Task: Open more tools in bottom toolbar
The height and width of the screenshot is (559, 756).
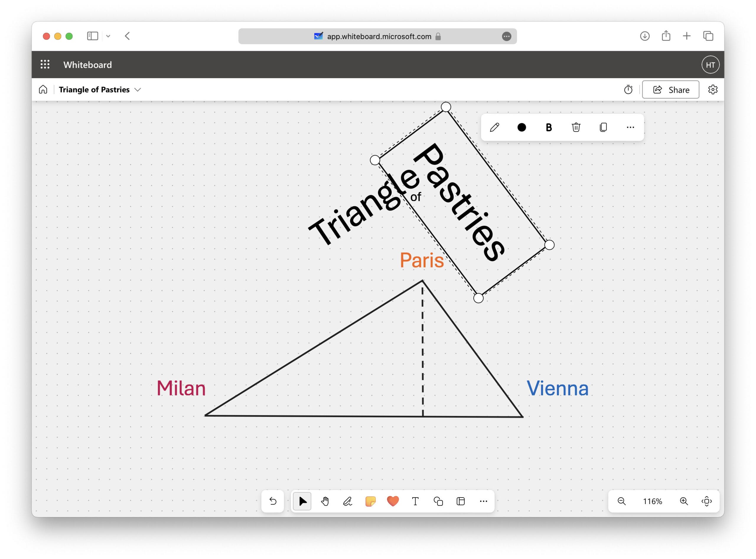Action: 483,501
